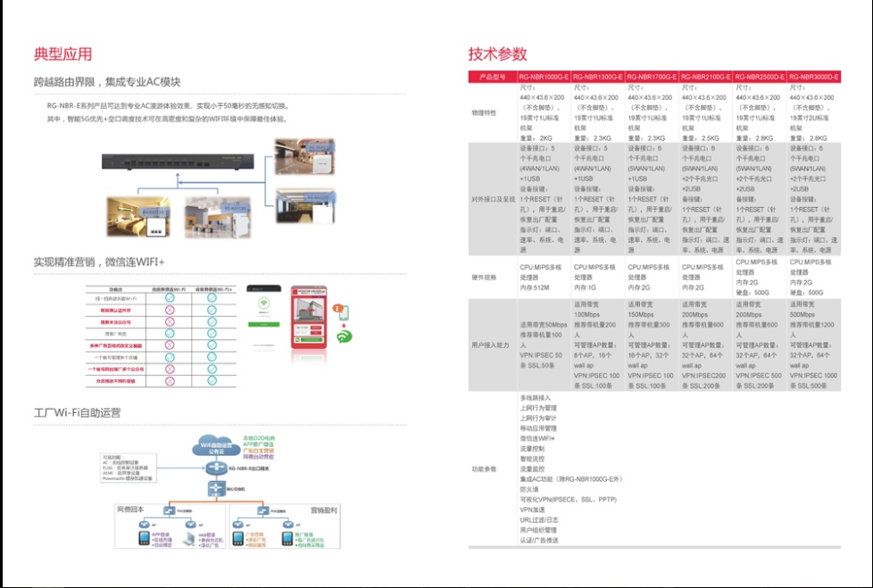Click the 本地O2O电商 label beside the cloud
This screenshot has width=873, height=588.
[259, 438]
